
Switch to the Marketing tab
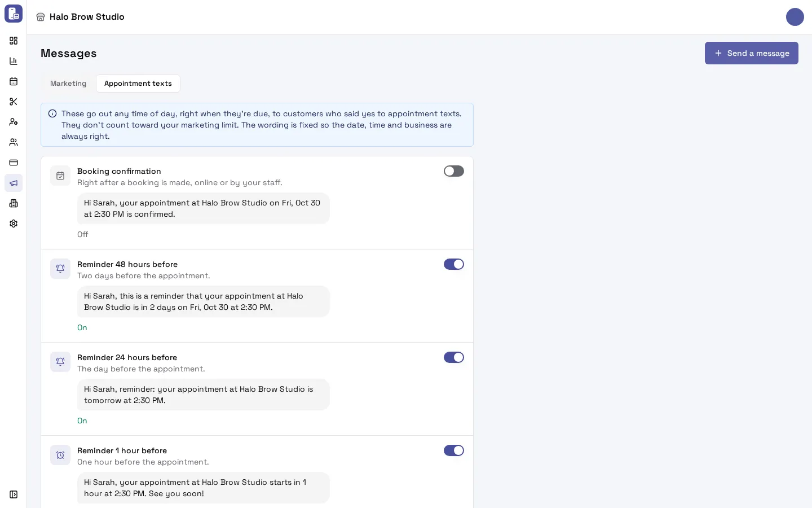[x=68, y=84]
